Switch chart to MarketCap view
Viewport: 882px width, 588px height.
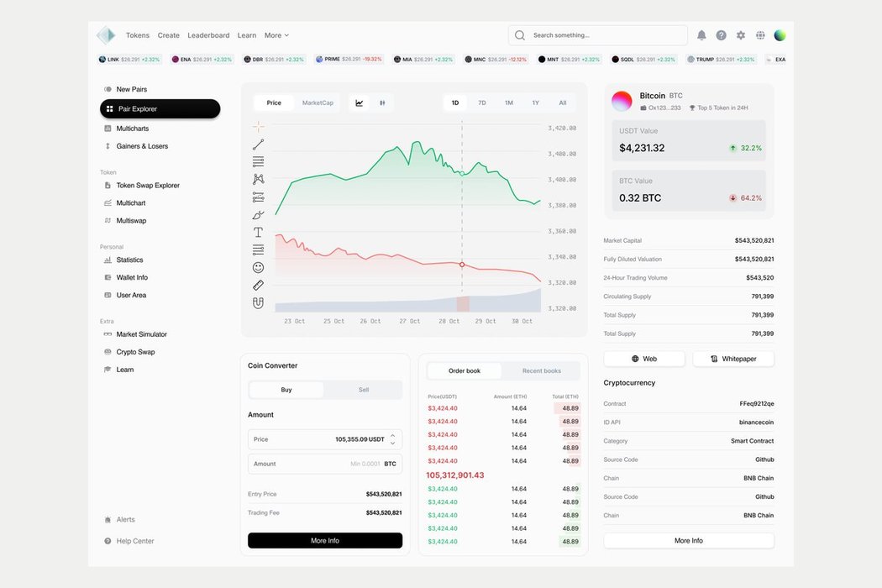tap(318, 103)
